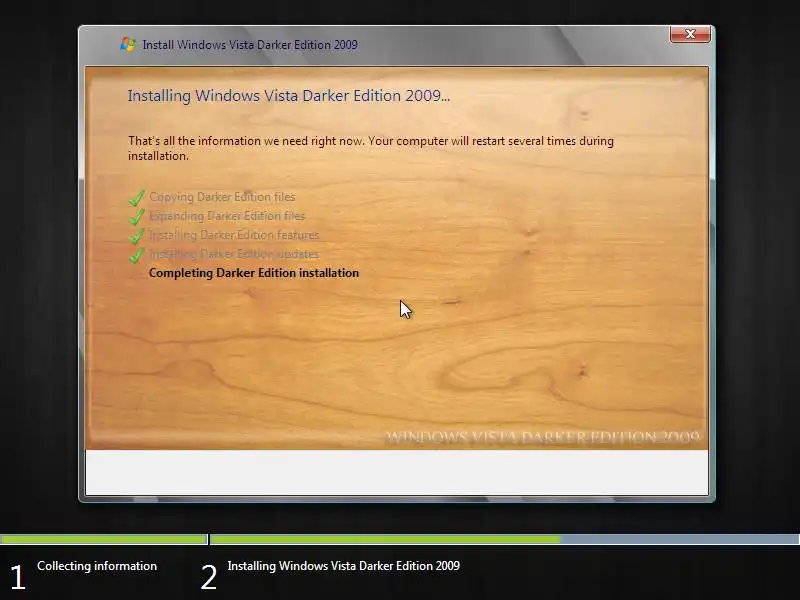The width and height of the screenshot is (800, 600).
Task: Click the Collecting information progress bar segment
Action: [104, 539]
